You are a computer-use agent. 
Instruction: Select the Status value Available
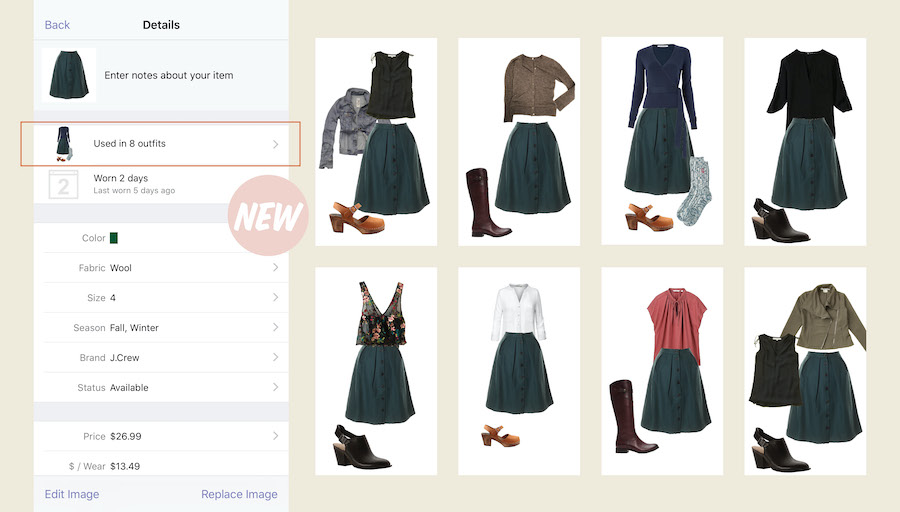pos(129,387)
